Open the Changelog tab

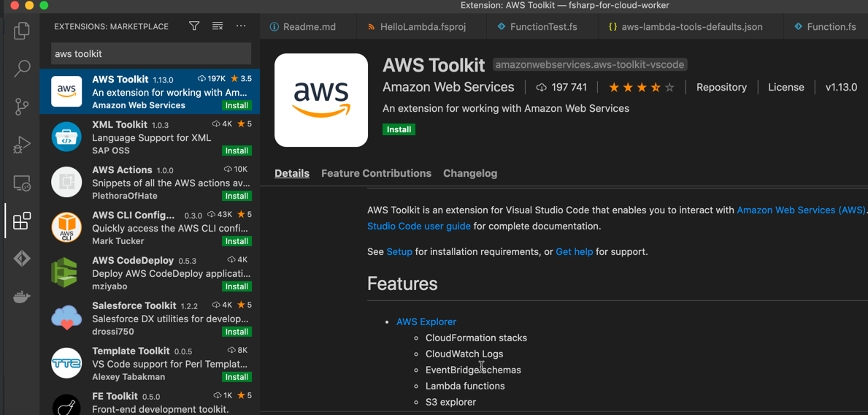coord(470,173)
